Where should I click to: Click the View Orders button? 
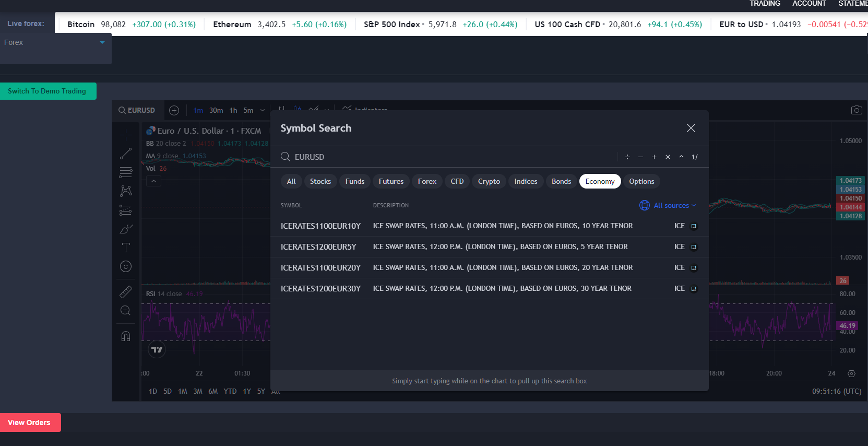[x=30, y=422]
